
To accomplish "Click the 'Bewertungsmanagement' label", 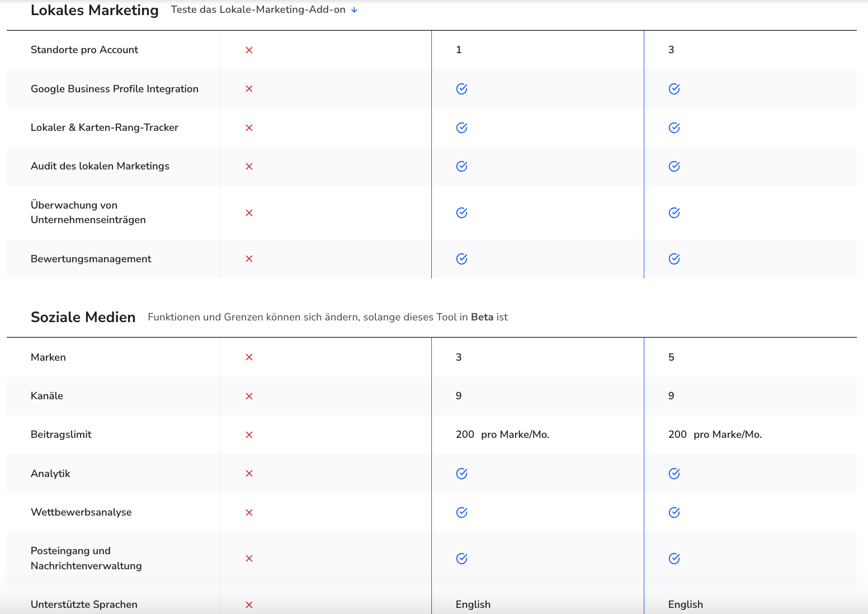I will coord(91,259).
